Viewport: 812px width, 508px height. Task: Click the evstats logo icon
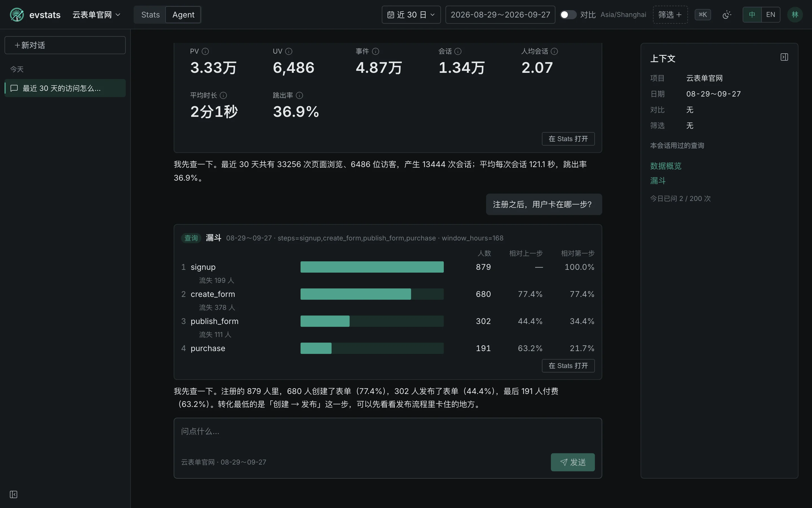pyautogui.click(x=17, y=15)
